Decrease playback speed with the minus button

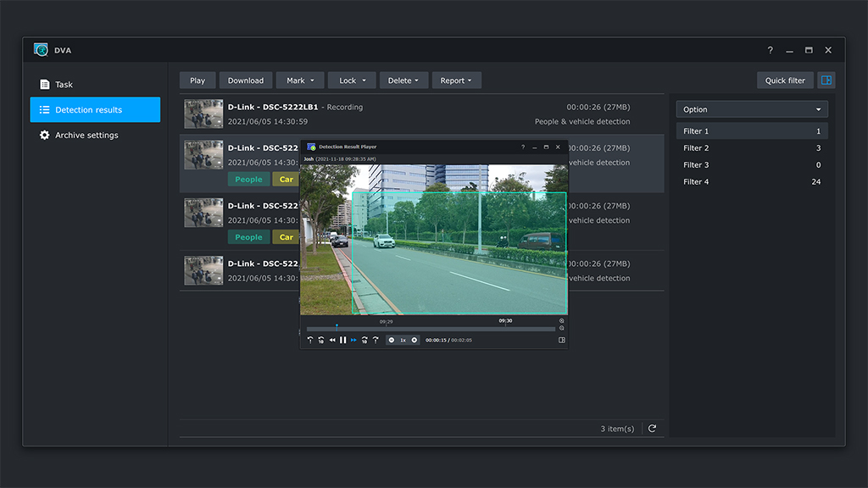click(x=392, y=340)
